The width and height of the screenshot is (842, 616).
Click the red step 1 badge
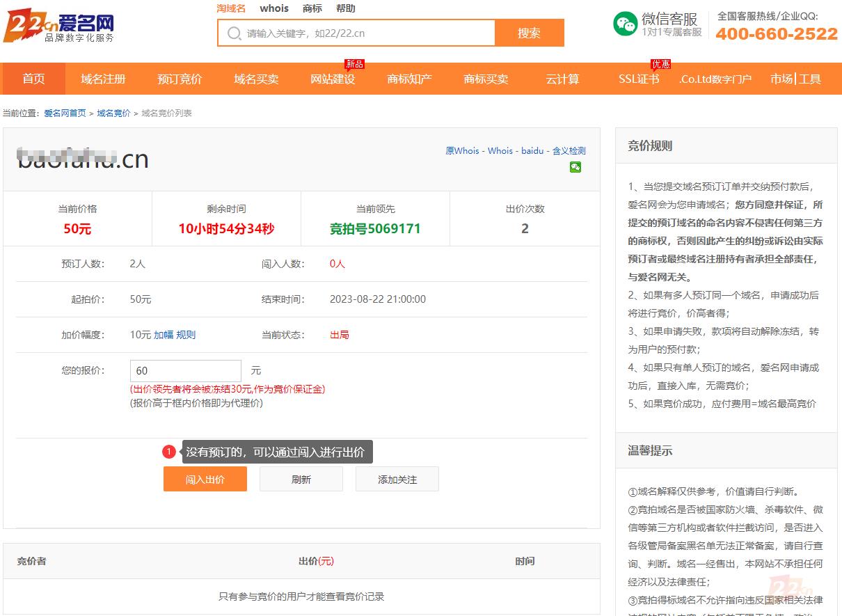coord(169,452)
